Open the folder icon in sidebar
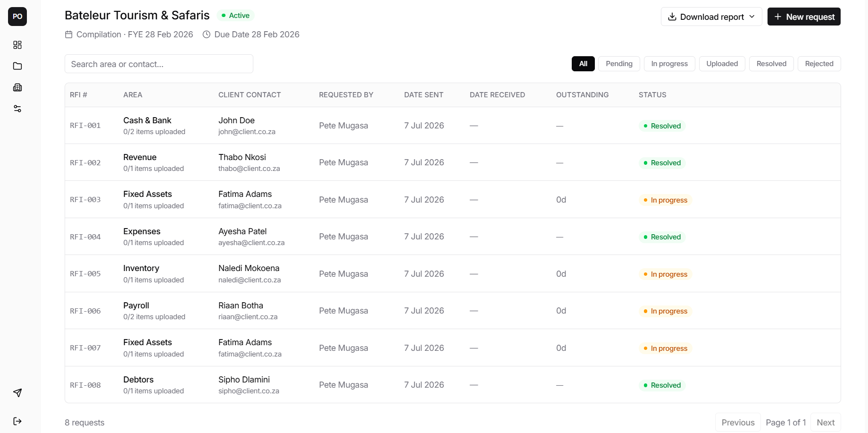868x433 pixels. point(17,66)
